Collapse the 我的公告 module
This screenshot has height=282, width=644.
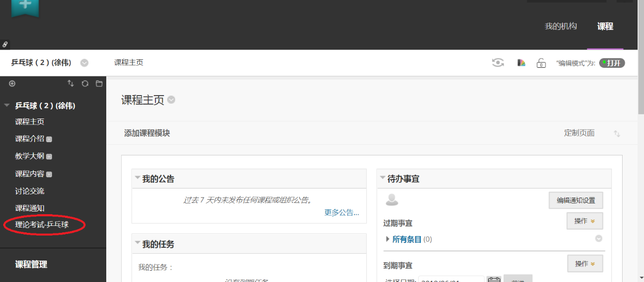pos(138,178)
